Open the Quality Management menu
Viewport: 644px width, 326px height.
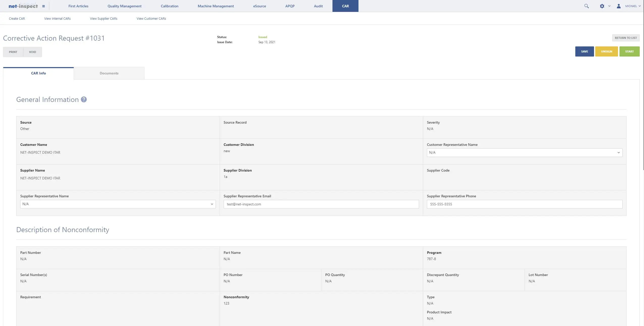pos(124,6)
